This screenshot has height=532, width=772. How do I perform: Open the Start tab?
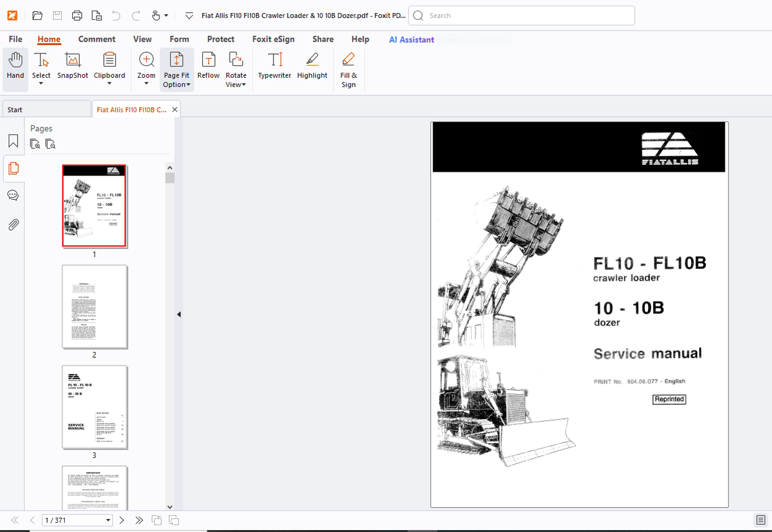[14, 109]
